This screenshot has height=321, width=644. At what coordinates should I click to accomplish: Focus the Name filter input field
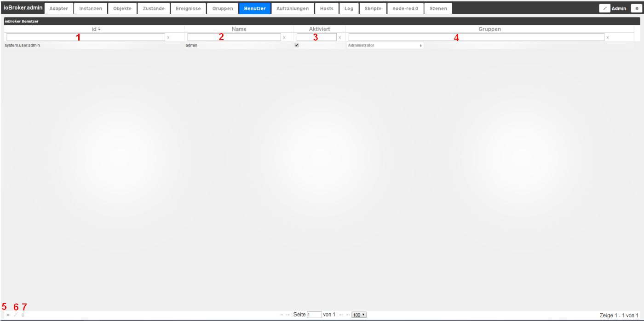234,37
